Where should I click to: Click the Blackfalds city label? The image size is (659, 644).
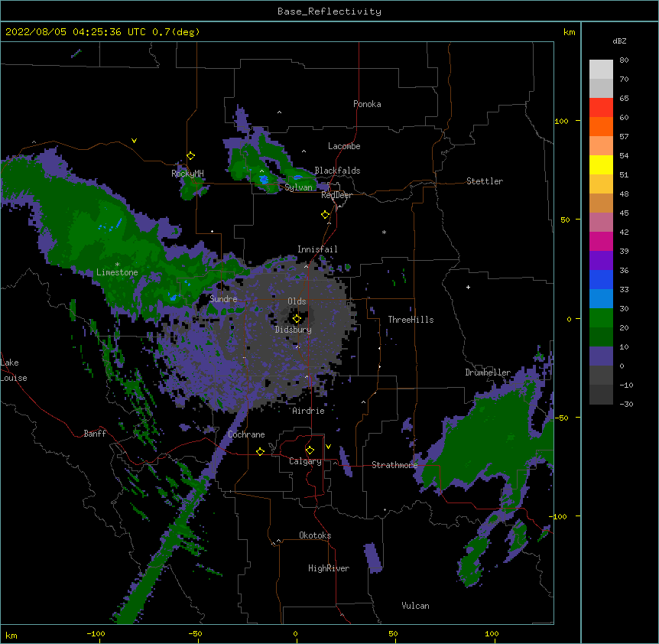(x=337, y=171)
